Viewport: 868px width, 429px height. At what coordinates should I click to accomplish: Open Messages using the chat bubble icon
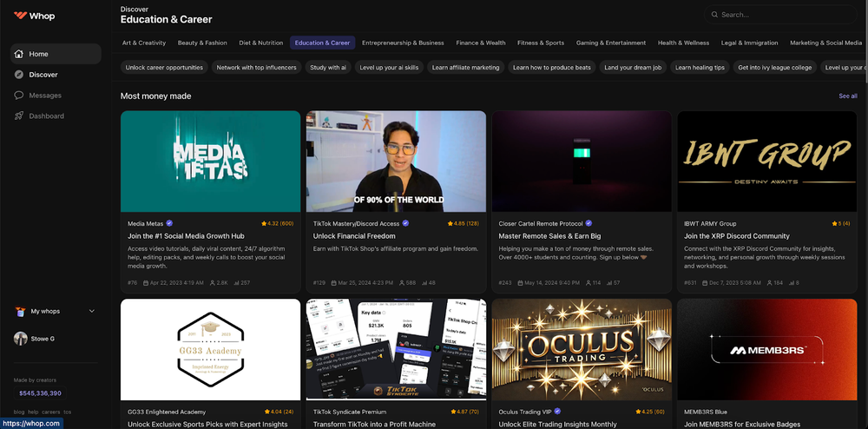[x=19, y=96]
